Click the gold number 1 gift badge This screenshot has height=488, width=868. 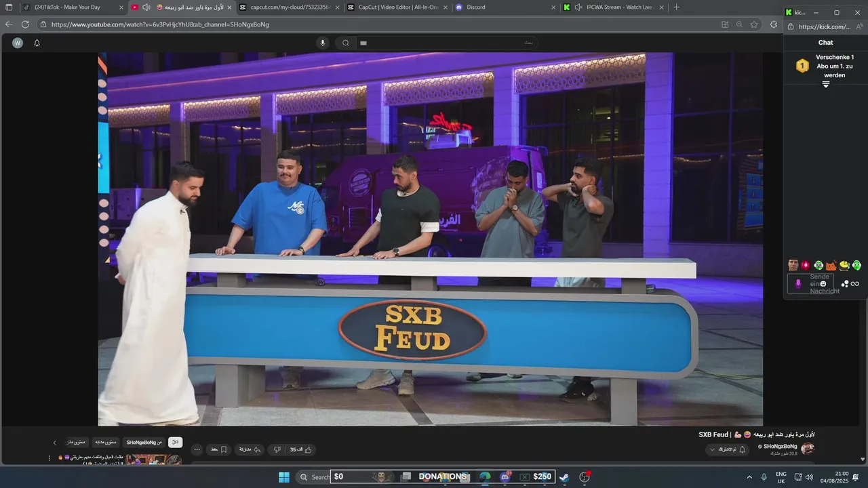[802, 66]
